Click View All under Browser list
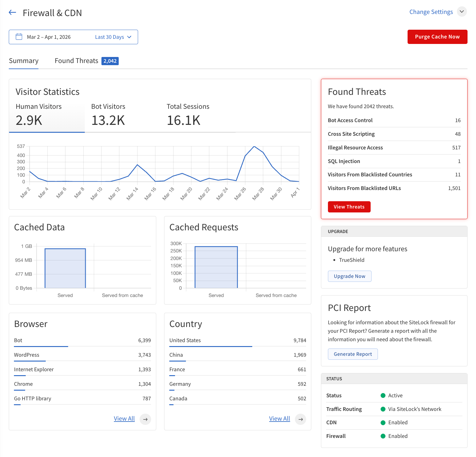Viewport: 476px width, 457px height. pos(124,419)
